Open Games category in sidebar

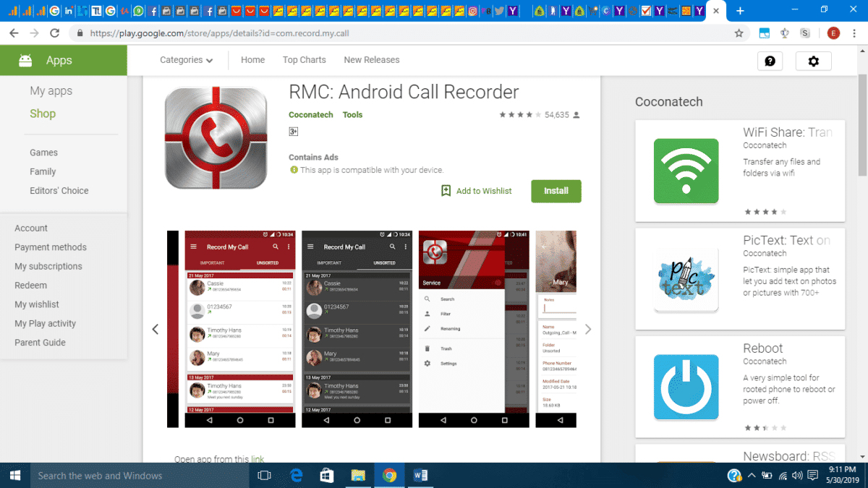tap(43, 153)
